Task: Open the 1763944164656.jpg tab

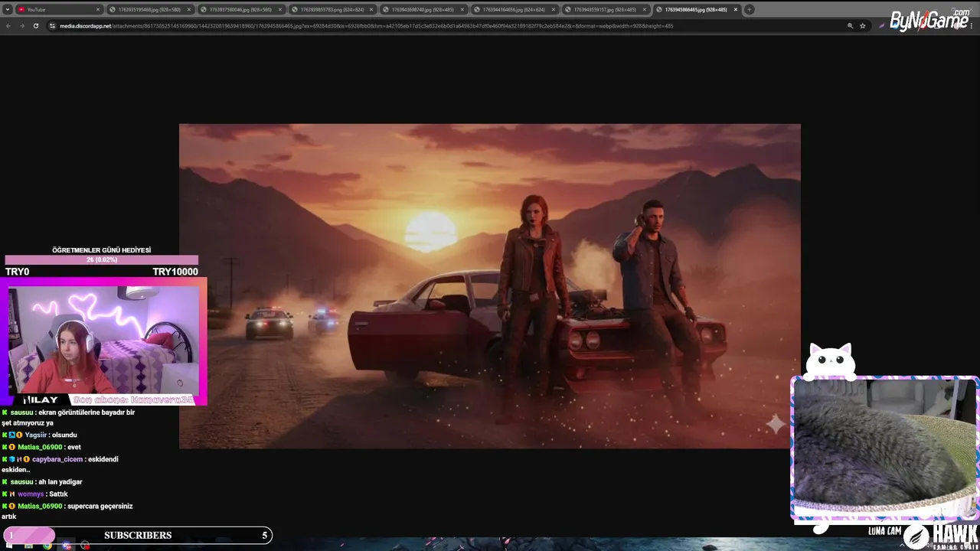Action: [514, 9]
